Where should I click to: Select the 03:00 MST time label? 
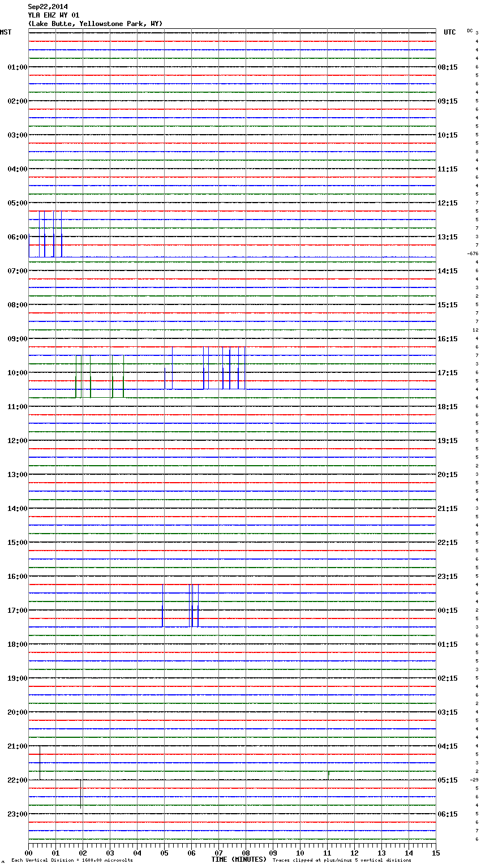[x=18, y=135]
